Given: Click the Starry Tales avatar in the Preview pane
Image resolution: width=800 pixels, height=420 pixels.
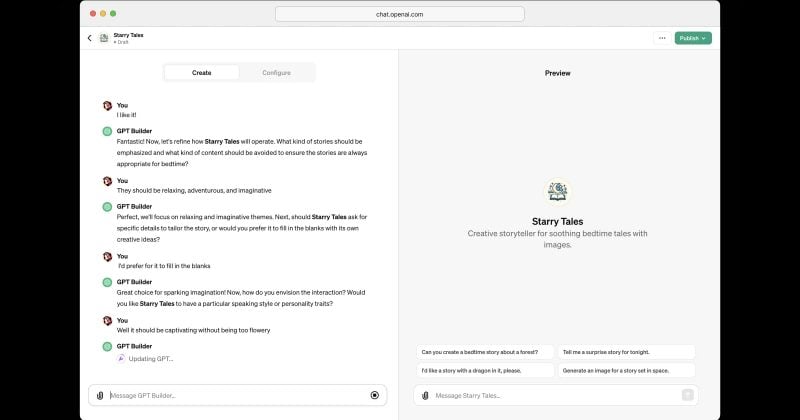Looking at the screenshot, I should pyautogui.click(x=557, y=191).
